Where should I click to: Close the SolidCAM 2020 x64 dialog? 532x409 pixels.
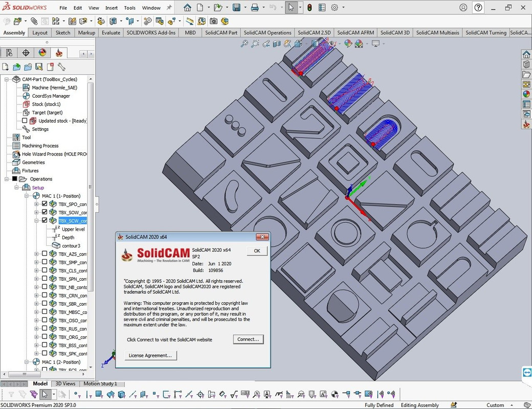(262, 237)
